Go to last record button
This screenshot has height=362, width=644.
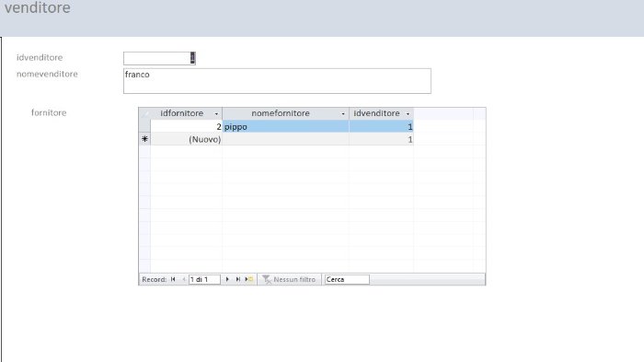click(237, 279)
